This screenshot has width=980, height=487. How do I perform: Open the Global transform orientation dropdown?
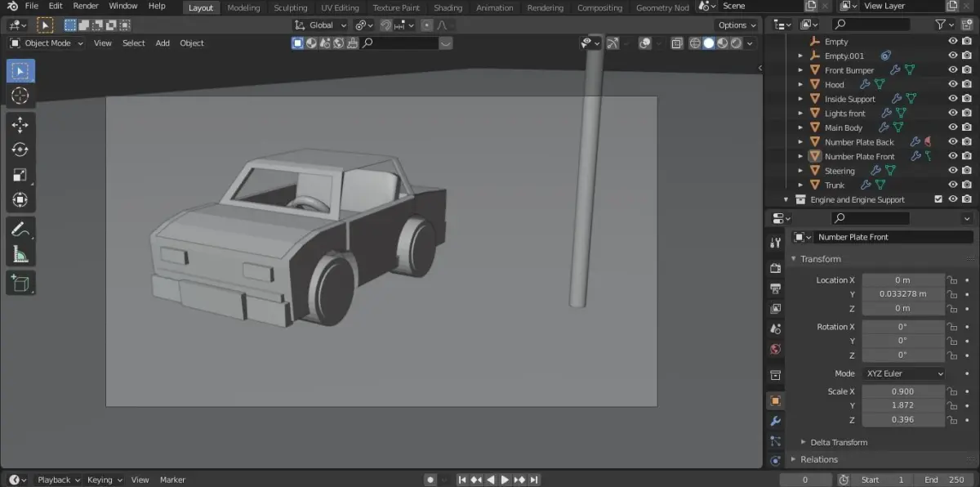320,25
